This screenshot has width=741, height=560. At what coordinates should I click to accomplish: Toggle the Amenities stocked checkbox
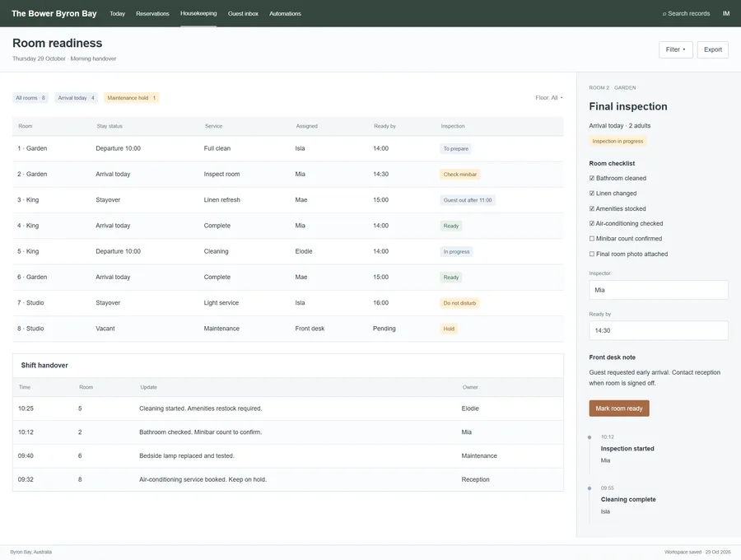tap(592, 208)
